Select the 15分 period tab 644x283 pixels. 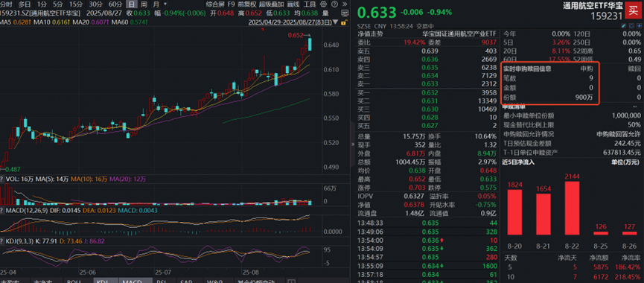click(x=76, y=4)
